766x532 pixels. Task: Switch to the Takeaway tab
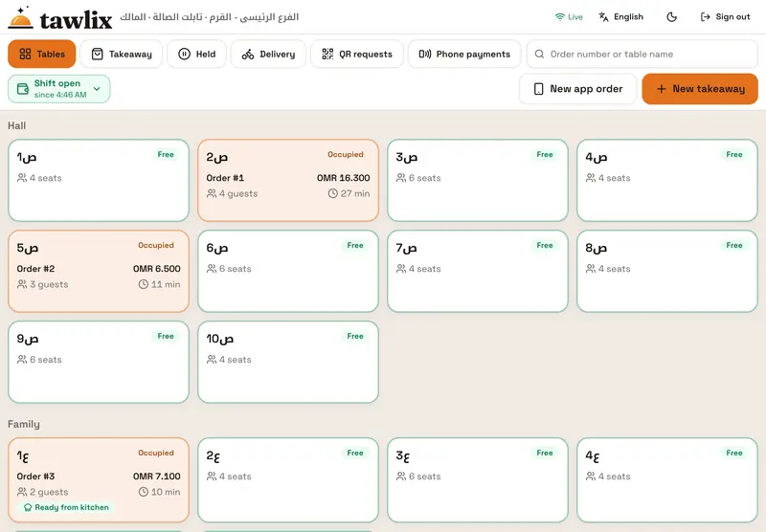point(122,54)
